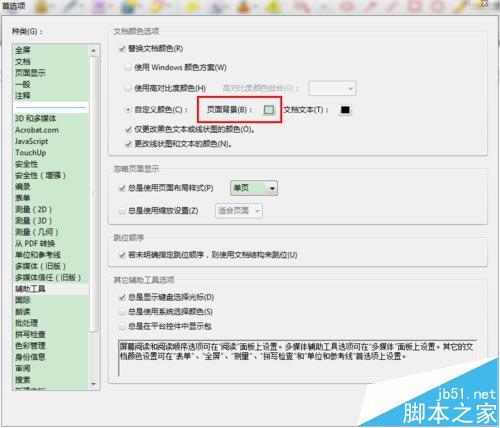Toggle 总是显示键盘选择光标(D) checkbox
Image resolution: width=500 pixels, height=428 pixels.
(x=122, y=297)
